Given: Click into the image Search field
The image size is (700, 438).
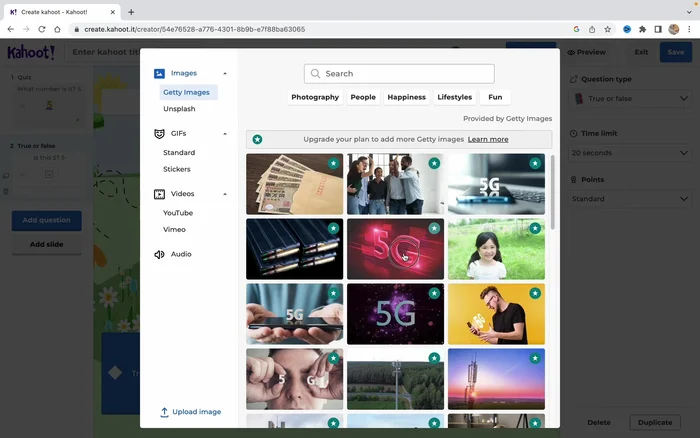Looking at the screenshot, I should [405, 74].
